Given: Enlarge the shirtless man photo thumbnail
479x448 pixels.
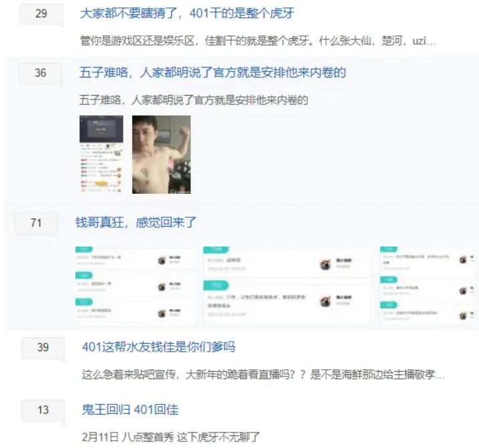Looking at the screenshot, I should (x=161, y=154).
